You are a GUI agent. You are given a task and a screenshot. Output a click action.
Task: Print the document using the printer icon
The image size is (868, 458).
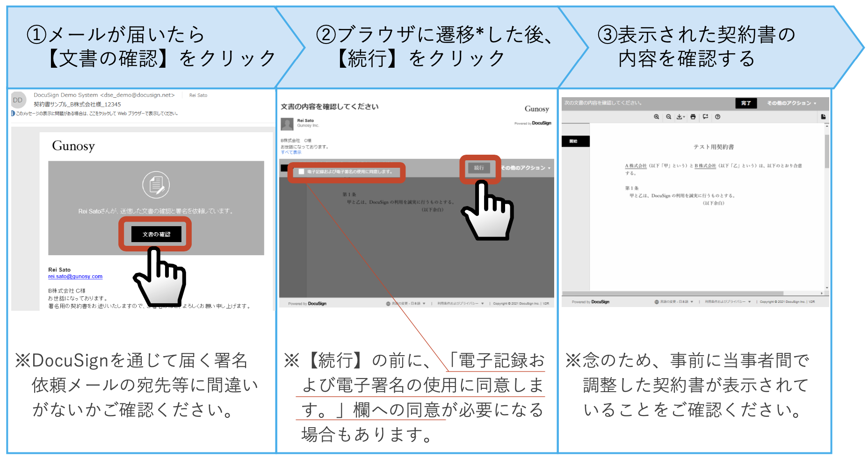[x=693, y=117]
